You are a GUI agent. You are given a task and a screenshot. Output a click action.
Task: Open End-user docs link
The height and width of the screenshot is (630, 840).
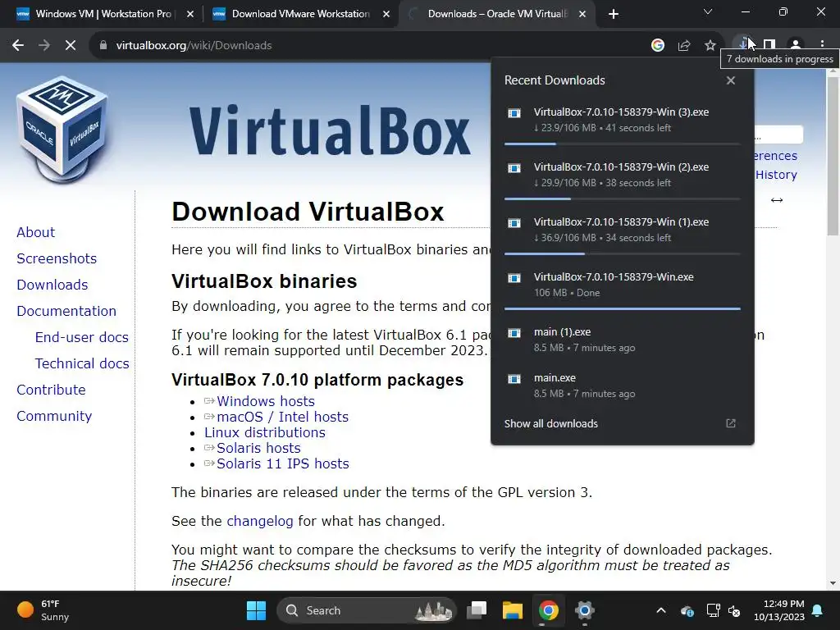pyautogui.click(x=81, y=337)
